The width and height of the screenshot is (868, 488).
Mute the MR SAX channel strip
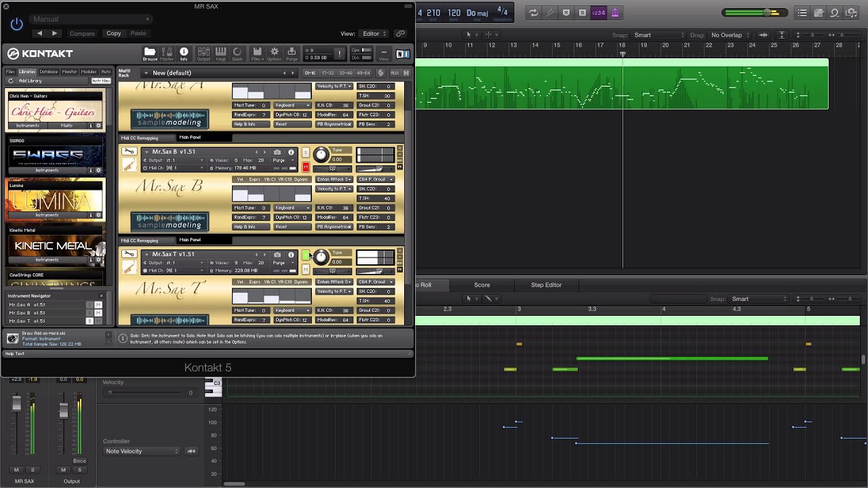click(17, 470)
